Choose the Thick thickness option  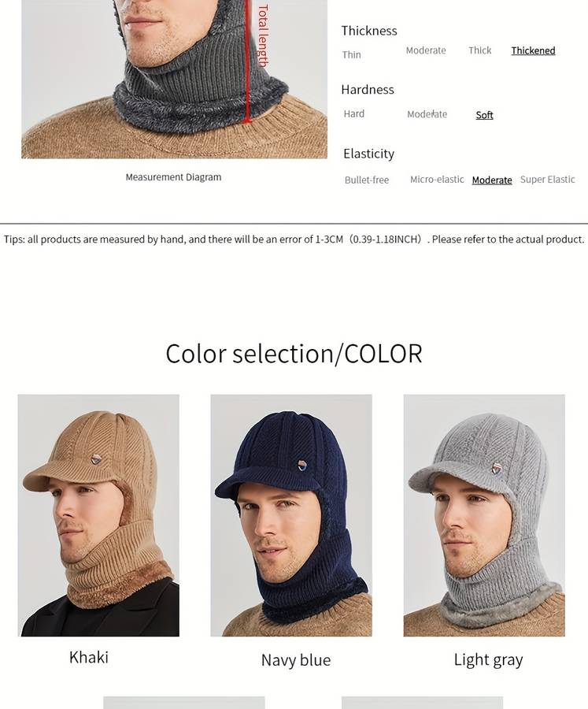(x=480, y=50)
